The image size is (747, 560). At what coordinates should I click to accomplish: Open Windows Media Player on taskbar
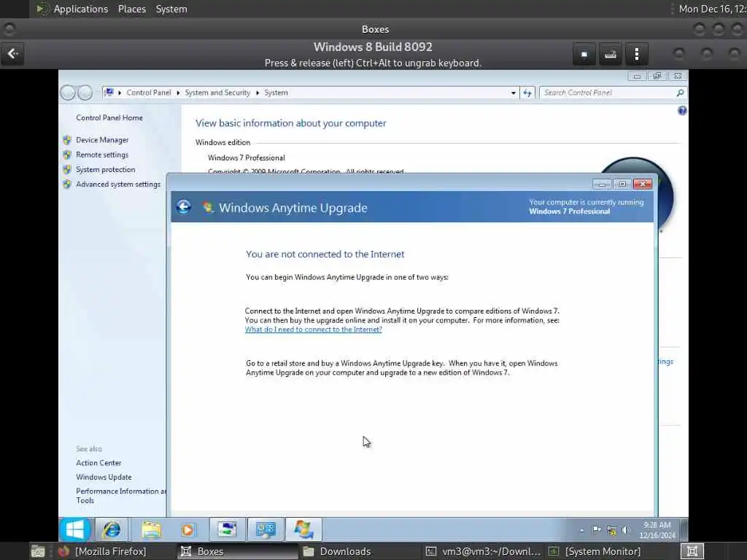tap(187, 529)
